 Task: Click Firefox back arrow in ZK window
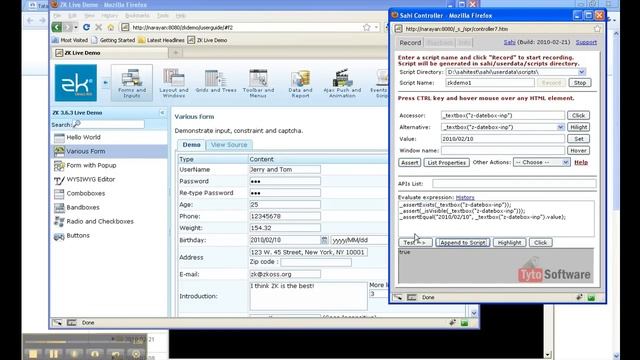(x=57, y=27)
